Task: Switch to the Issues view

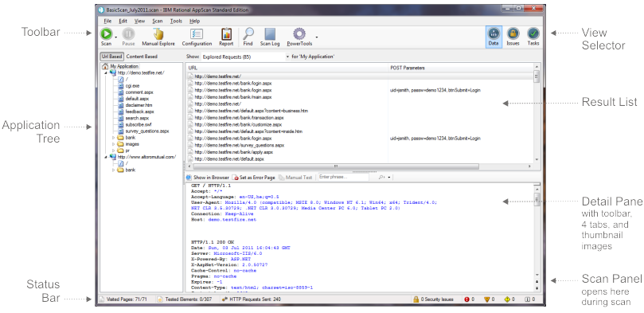Action: click(513, 37)
